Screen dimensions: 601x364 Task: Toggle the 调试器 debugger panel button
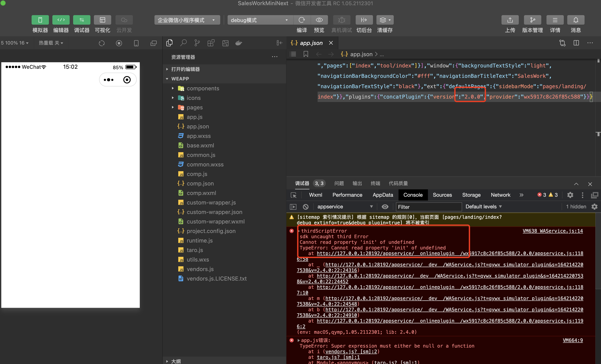click(82, 20)
